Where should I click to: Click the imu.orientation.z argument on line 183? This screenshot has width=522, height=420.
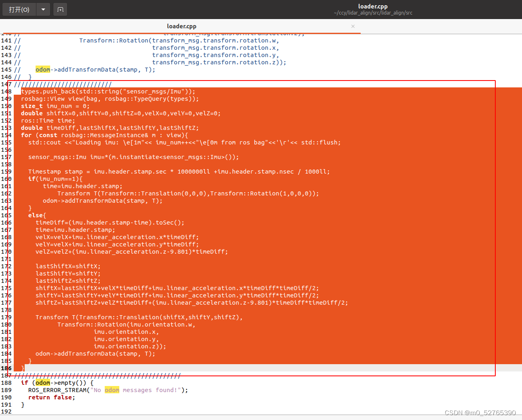tap(117, 346)
